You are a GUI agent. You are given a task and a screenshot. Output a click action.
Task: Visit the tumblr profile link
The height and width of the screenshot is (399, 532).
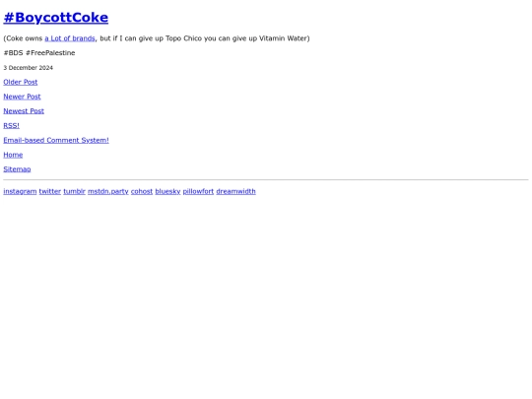[x=74, y=191]
